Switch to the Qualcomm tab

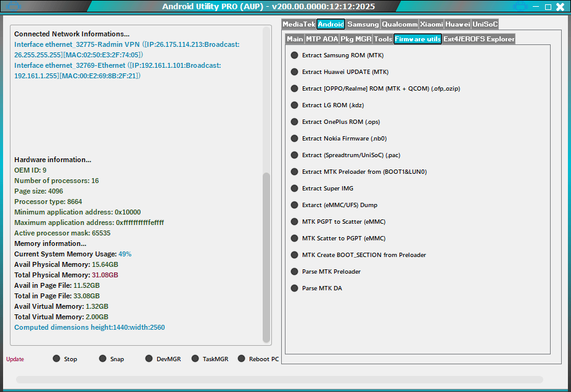coord(400,24)
